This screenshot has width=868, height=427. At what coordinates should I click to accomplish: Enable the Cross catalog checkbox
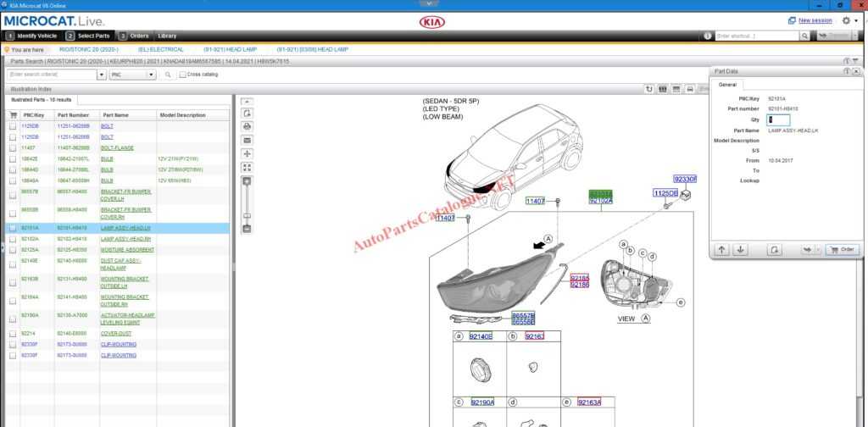183,75
